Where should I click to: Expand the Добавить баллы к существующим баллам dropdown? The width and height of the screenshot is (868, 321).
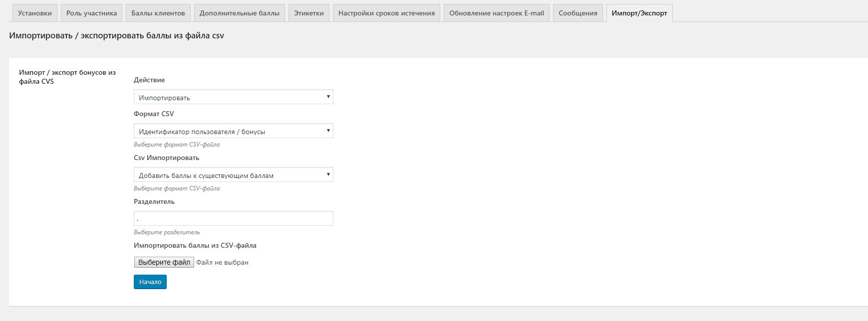(233, 175)
